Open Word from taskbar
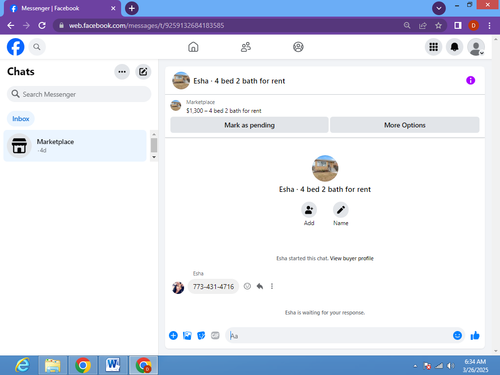This screenshot has height=375, width=500. [112, 365]
